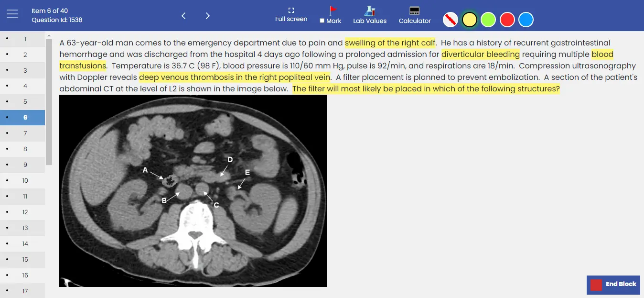This screenshot has height=298, width=644.
Task: Select the yellow highlighter color
Action: coord(470,20)
